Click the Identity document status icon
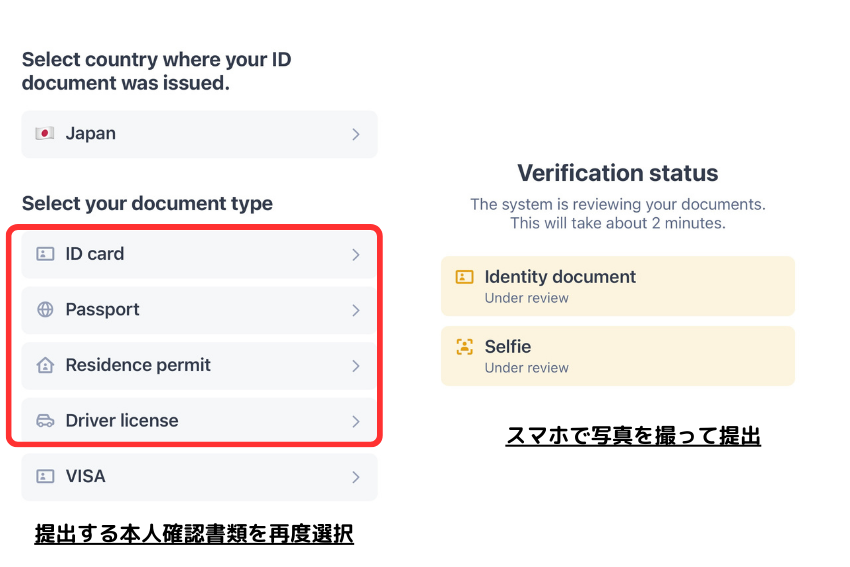 pos(464,277)
